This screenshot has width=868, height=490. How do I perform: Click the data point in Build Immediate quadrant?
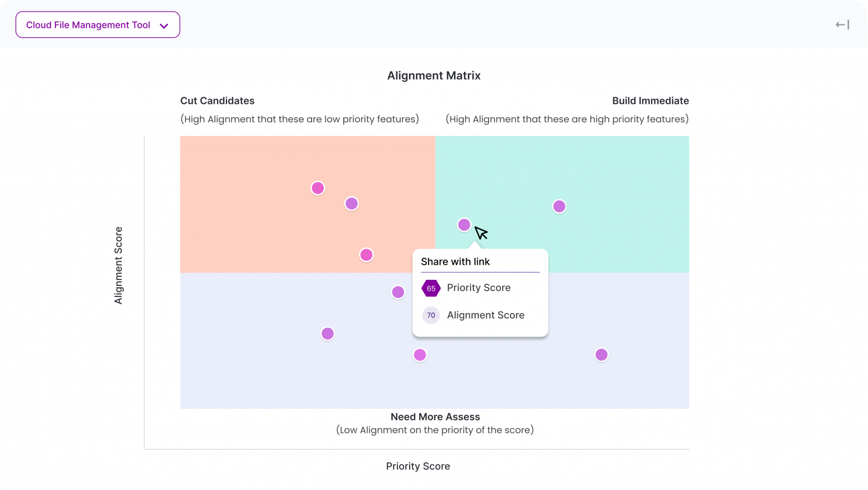pos(559,206)
